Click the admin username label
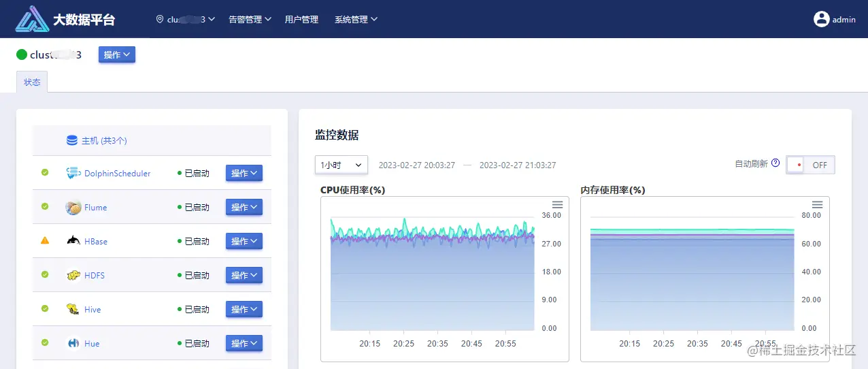The width and height of the screenshot is (868, 369). pyautogui.click(x=844, y=20)
